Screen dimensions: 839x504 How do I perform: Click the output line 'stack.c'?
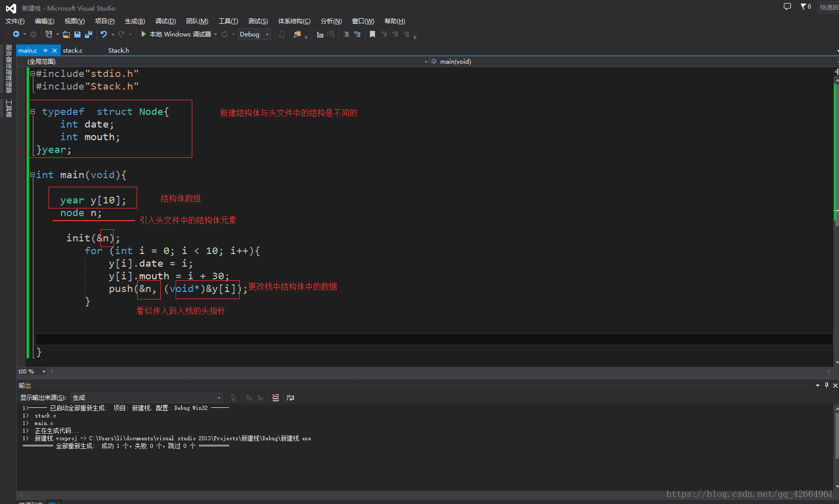point(46,415)
